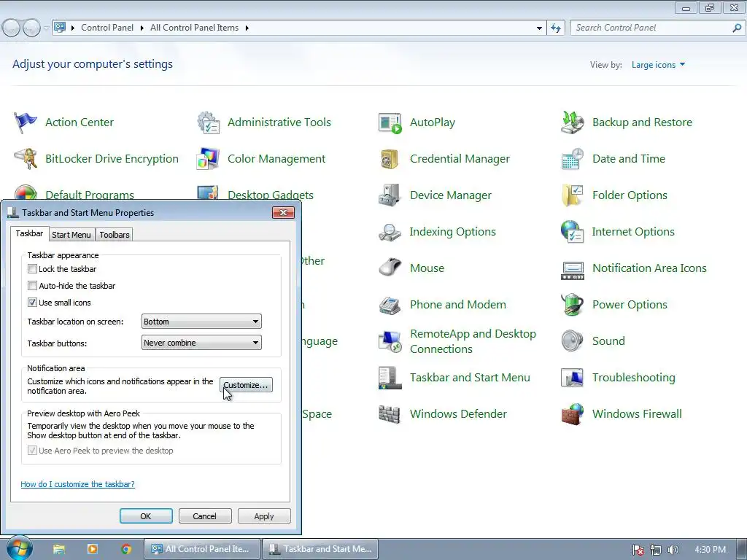Switch to Taskbar and Start Menu taskbar button
The height and width of the screenshot is (560, 747).
321,549
